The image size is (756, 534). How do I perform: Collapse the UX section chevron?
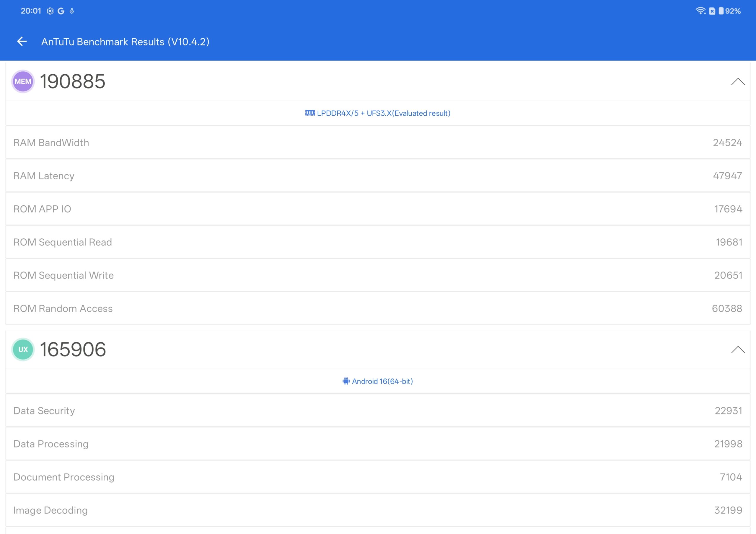coord(738,349)
